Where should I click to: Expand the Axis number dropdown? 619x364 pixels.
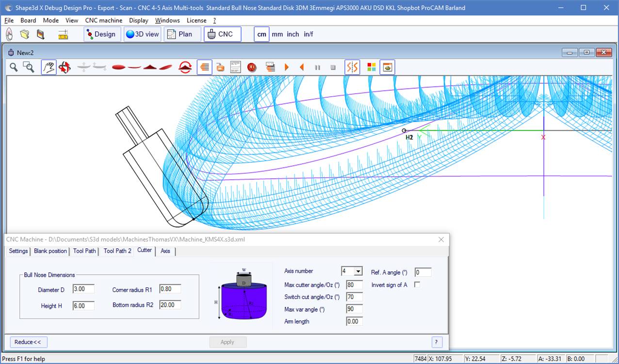[x=358, y=271]
